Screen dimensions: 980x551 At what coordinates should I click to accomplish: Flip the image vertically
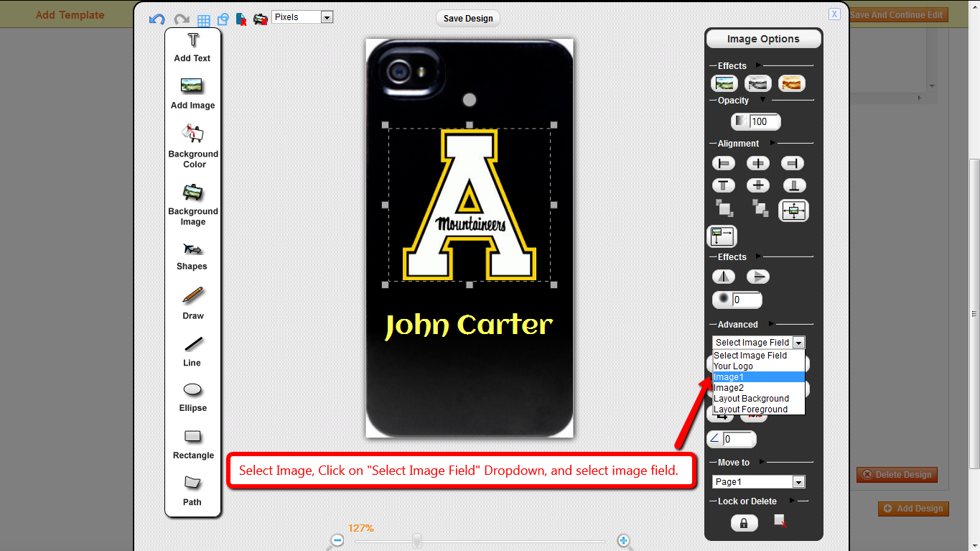(x=758, y=277)
